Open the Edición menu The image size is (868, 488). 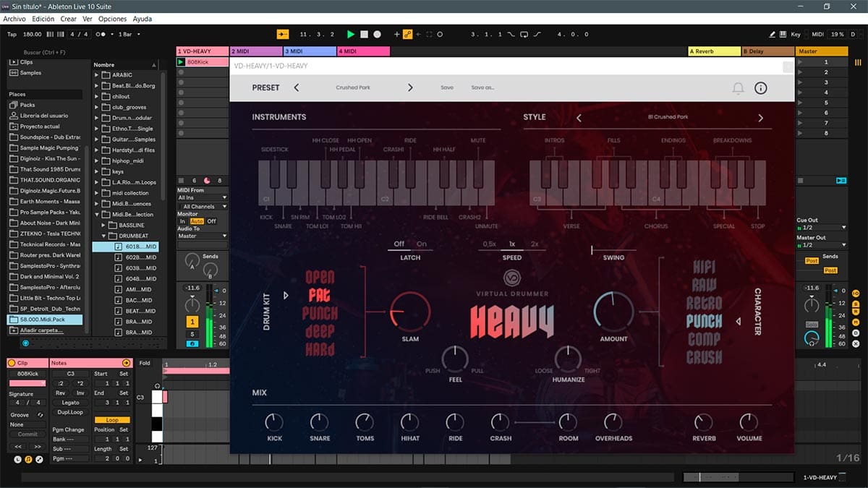click(x=43, y=19)
